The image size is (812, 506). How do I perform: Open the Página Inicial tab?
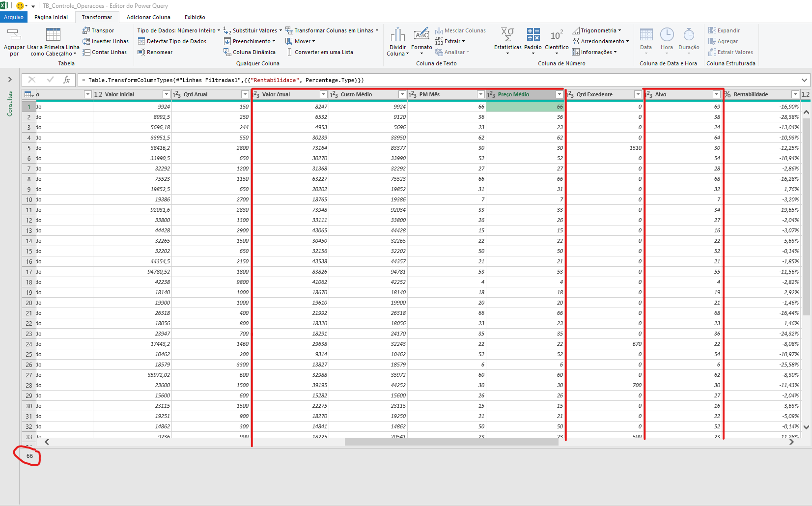51,17
